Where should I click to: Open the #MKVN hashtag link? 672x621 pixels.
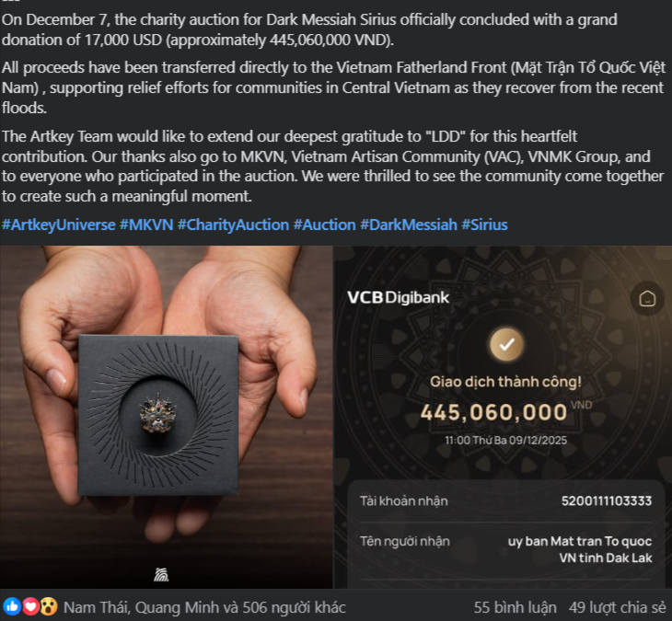(146, 224)
